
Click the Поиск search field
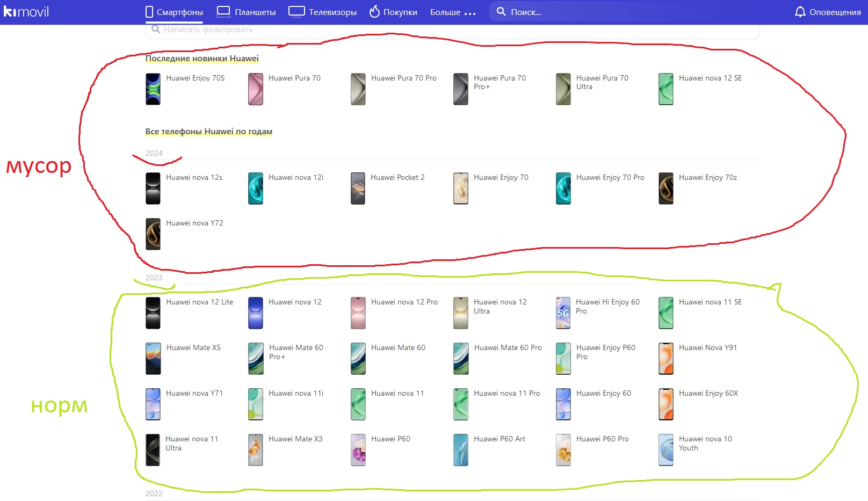(x=634, y=12)
